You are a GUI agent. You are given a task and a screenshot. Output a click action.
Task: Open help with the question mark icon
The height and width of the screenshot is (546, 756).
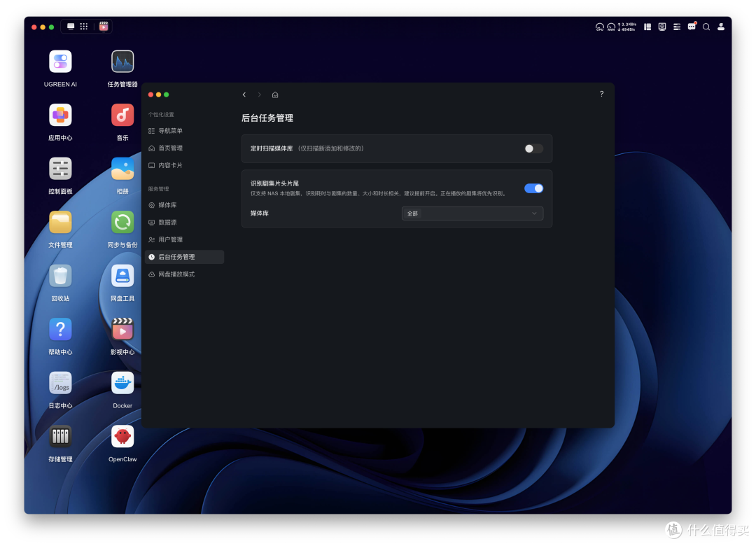click(601, 94)
